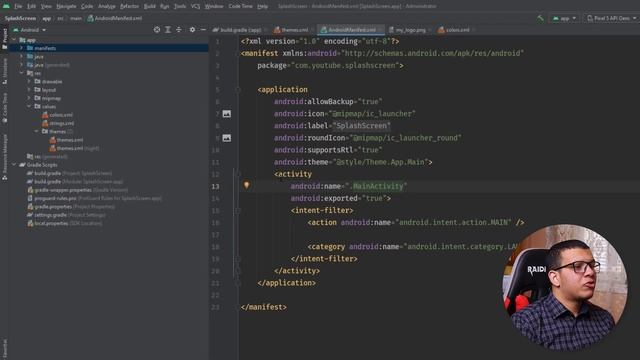
Task: Open the Navigate menu
Action: pyautogui.click(x=66, y=7)
